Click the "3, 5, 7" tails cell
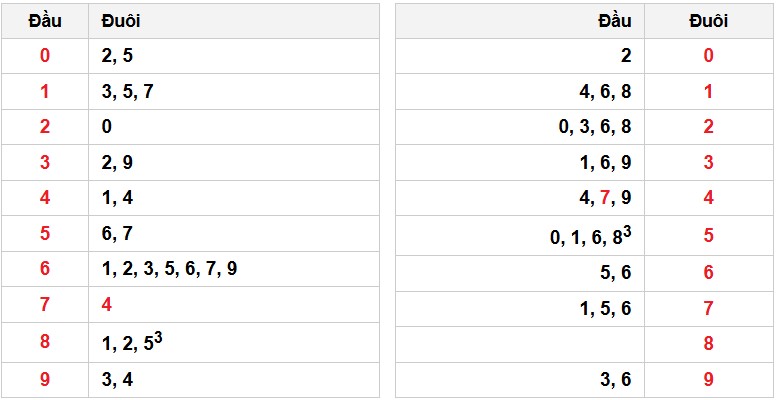 click(127, 92)
